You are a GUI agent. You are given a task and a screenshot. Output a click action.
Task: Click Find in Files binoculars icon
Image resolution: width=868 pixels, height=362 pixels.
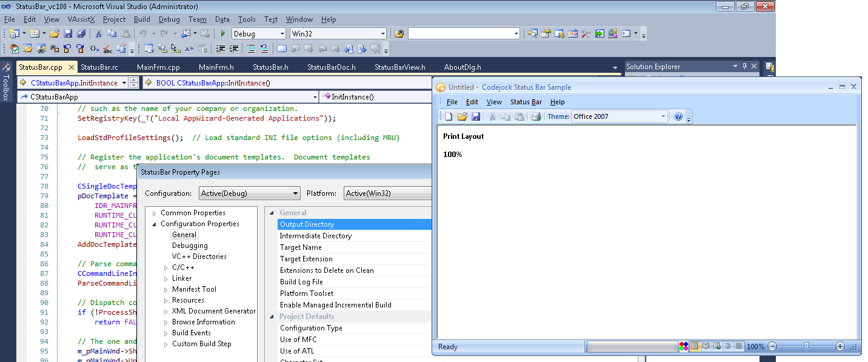click(399, 33)
